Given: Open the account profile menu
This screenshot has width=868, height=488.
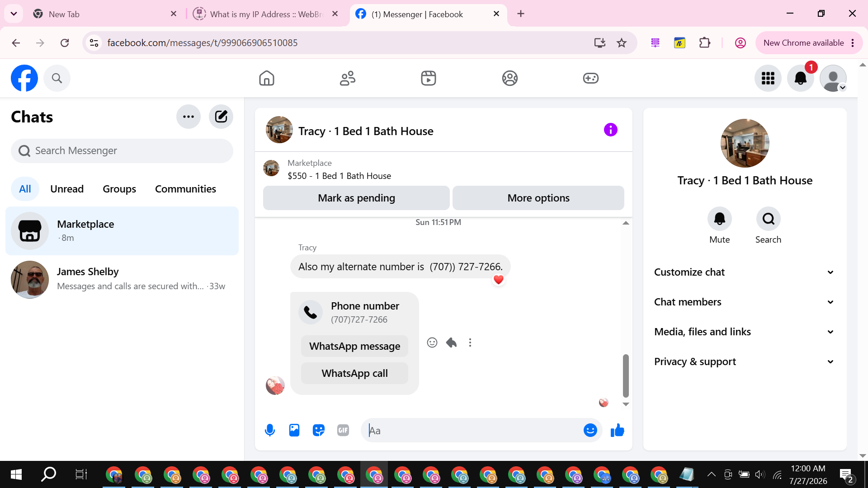Looking at the screenshot, I should point(833,78).
